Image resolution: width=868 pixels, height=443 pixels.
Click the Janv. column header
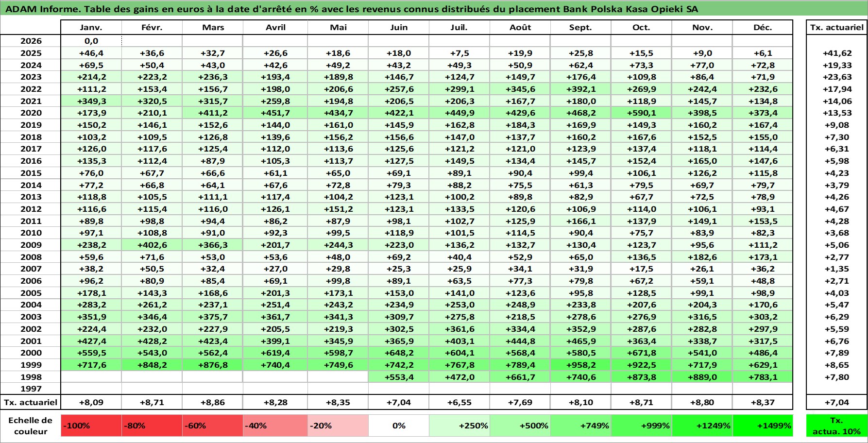tap(91, 27)
